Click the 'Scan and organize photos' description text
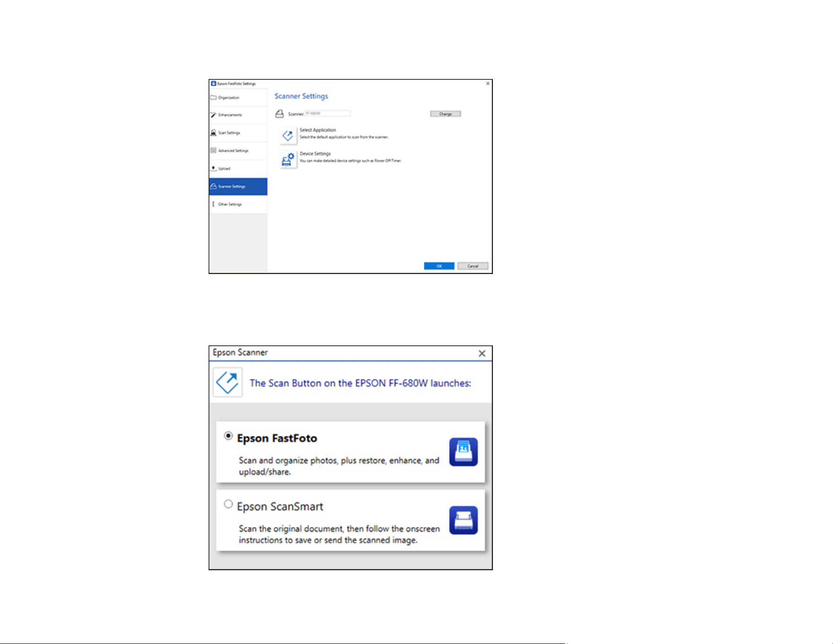The width and height of the screenshot is (833, 644). click(339, 466)
